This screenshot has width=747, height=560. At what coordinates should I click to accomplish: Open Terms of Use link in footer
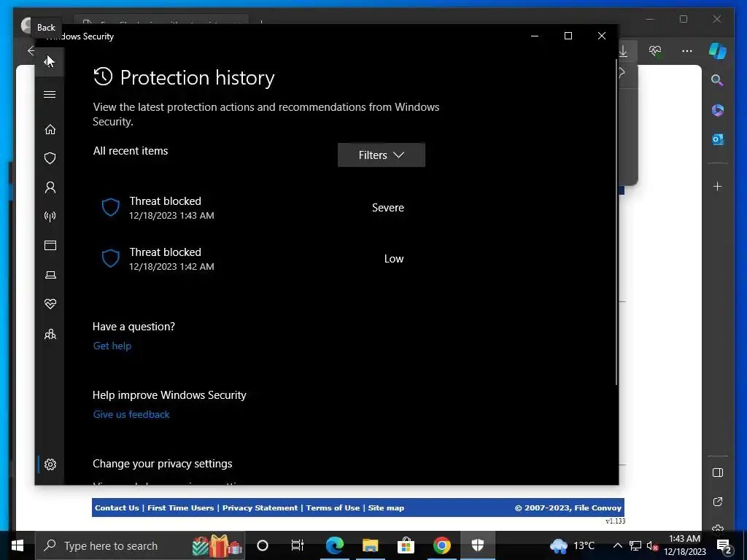pyautogui.click(x=333, y=508)
